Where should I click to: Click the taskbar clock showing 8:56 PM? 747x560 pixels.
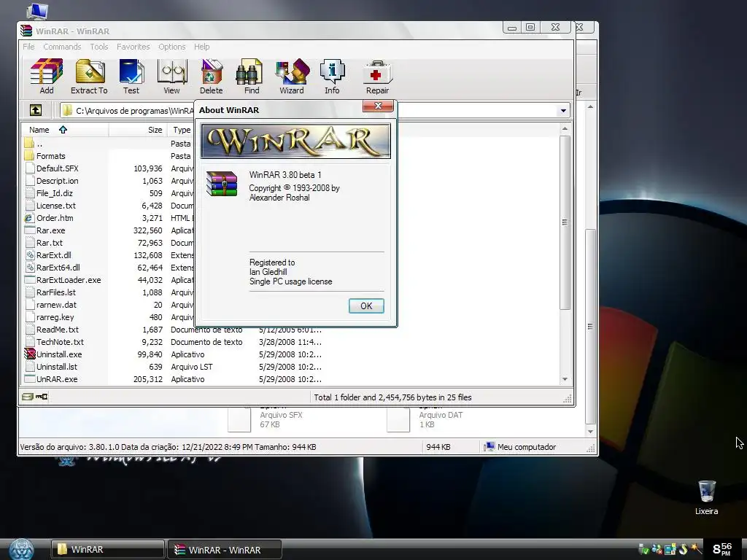click(722, 549)
